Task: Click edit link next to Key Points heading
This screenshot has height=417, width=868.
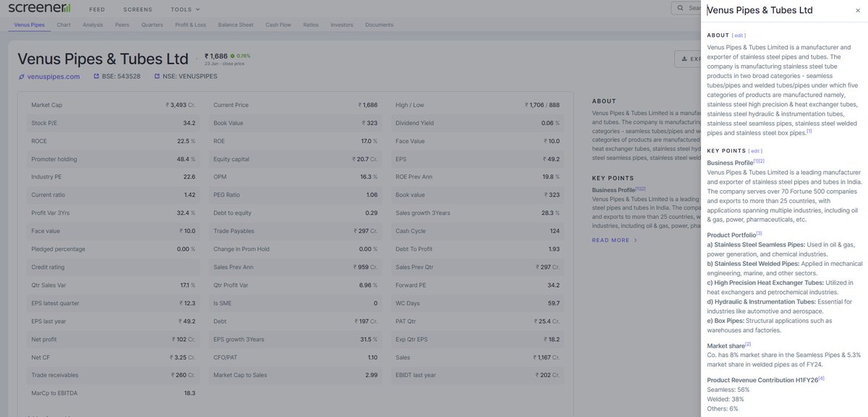Action: (x=756, y=150)
